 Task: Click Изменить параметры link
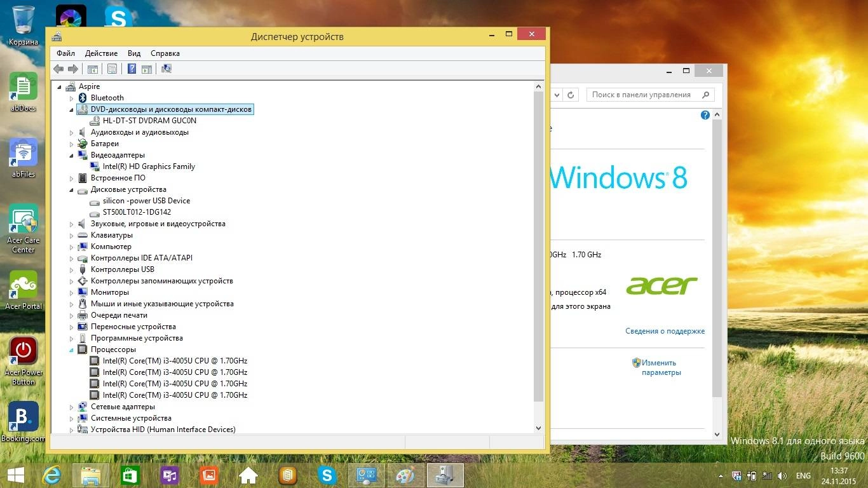pyautogui.click(x=661, y=367)
